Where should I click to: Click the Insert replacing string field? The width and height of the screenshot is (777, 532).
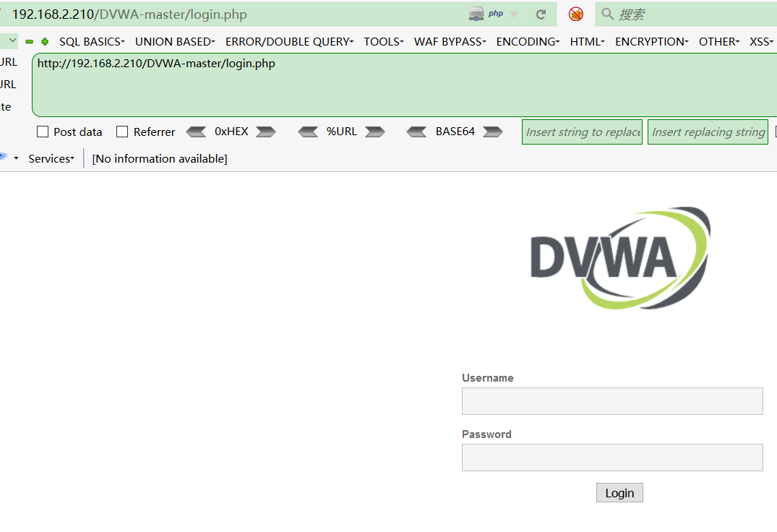click(x=708, y=132)
